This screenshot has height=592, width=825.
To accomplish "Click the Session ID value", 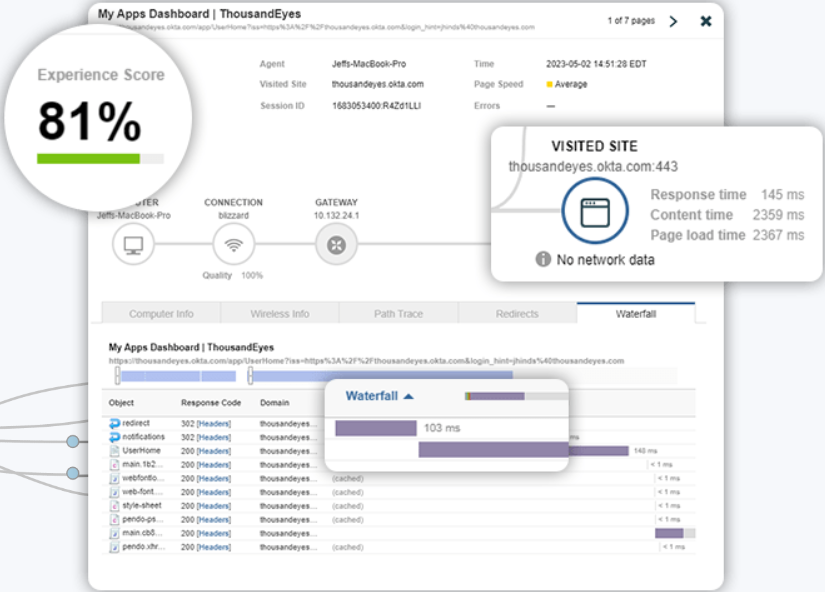I will [x=376, y=106].
